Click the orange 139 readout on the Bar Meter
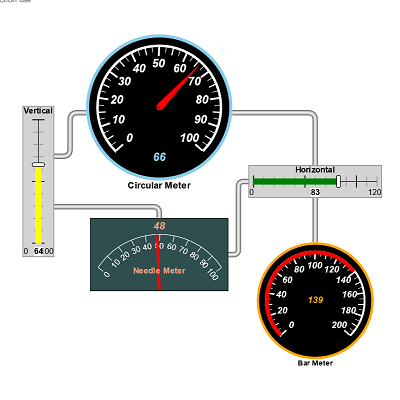This screenshot has height=400, width=400. (x=315, y=300)
